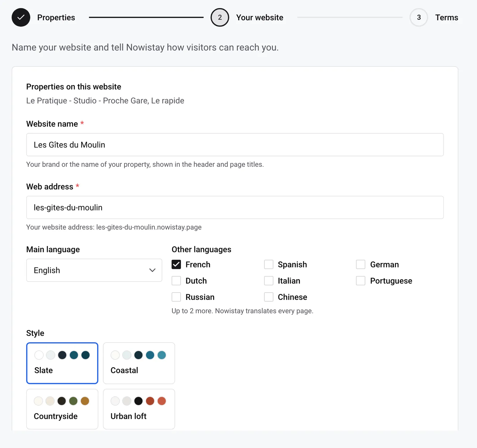477x448 pixels.
Task: Click the step 3 circle for Terms
Action: click(x=419, y=17)
